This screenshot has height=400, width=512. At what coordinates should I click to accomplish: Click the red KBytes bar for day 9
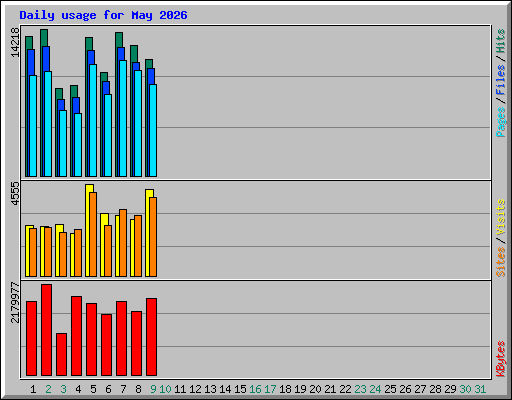tap(151, 337)
